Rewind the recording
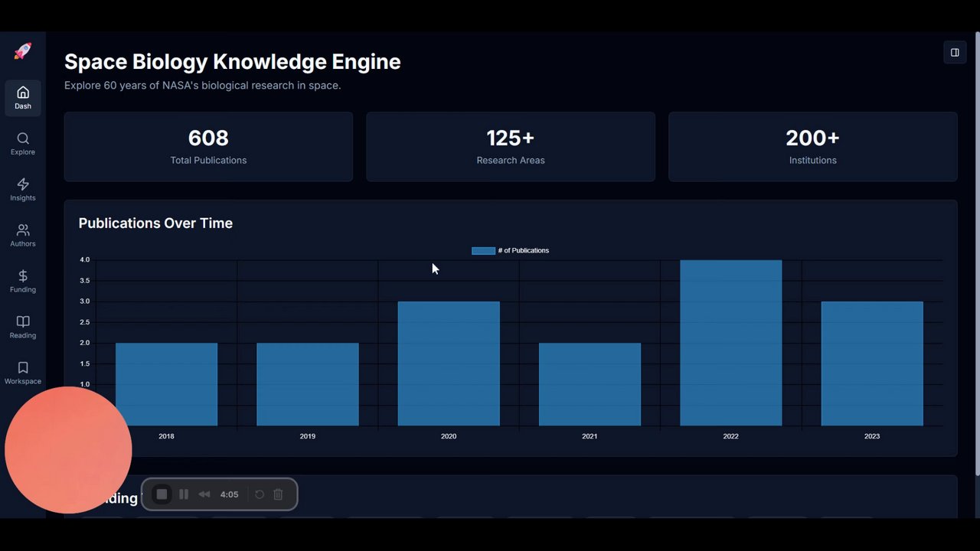Screen dimensions: 980x551 click(204, 494)
